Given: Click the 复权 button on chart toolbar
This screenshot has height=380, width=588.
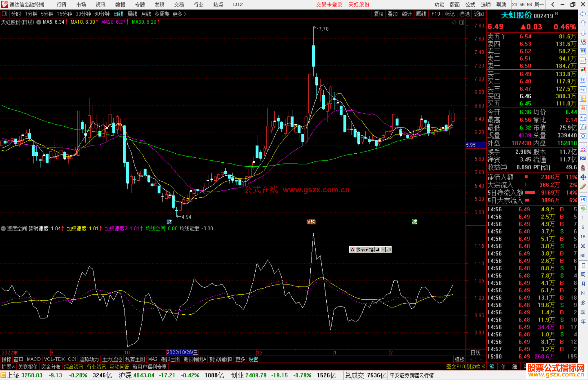Looking at the screenshot, I should point(378,14).
